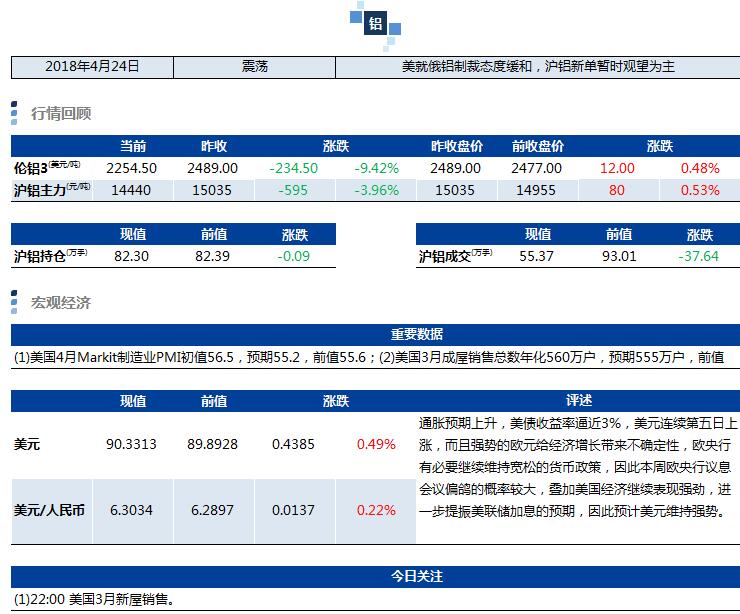
Task: Select the percentage 0.53%
Action: 700,190
